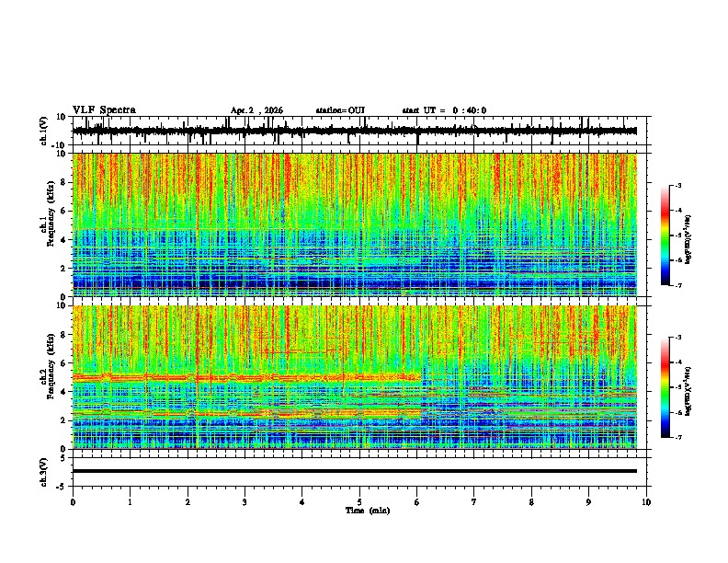Viewport: 728px width, 563px height.
Task: Click the "ch.1(V)" axis label
Action: click(44, 131)
